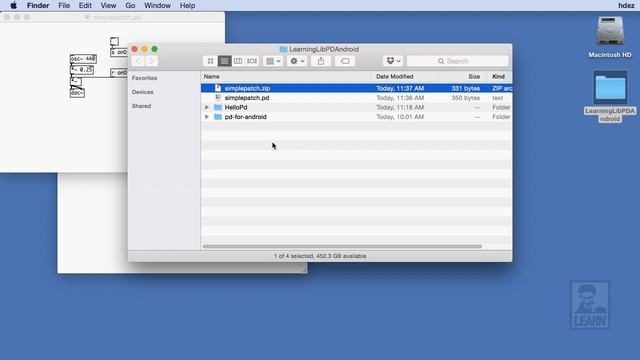The width and height of the screenshot is (640, 360).
Task: Select the pd-for-android folder icon
Action: pos(218,117)
